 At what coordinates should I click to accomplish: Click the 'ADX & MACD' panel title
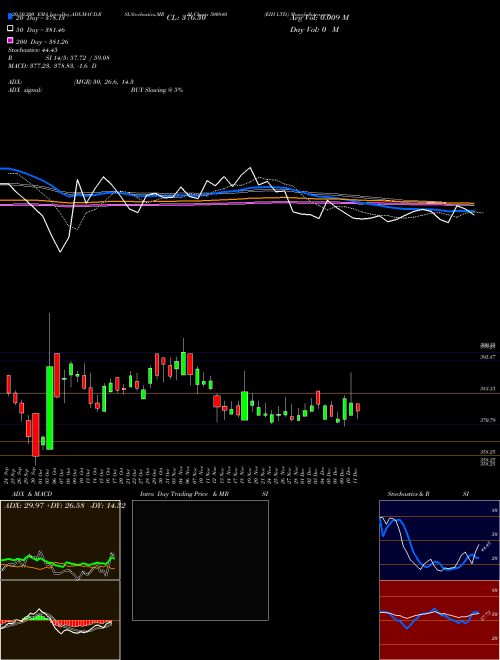pyautogui.click(x=32, y=494)
